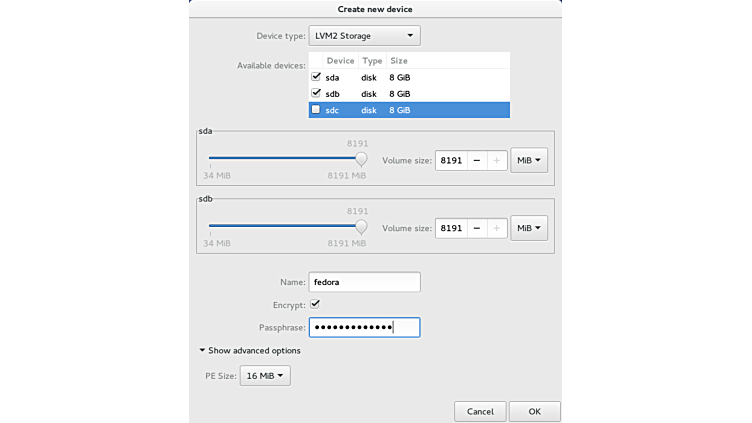
Task: Click the Name text field
Action: click(x=364, y=282)
